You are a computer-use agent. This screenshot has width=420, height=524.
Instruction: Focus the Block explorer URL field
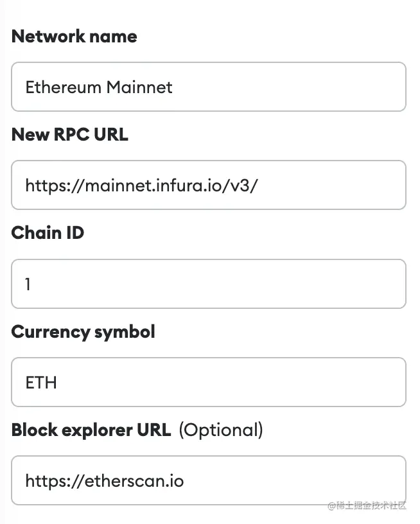click(x=209, y=480)
